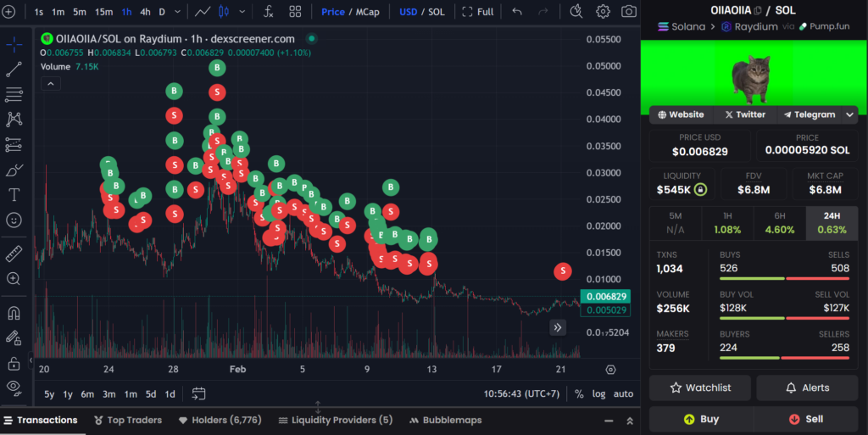The width and height of the screenshot is (868, 435).
Task: Select the candlestick chart style
Action: [x=224, y=12]
